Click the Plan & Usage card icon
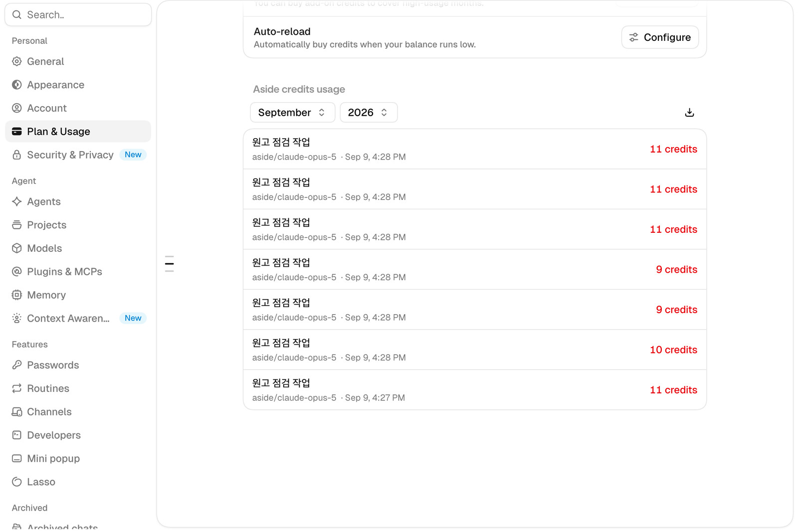Image resolution: width=798 pixels, height=532 pixels. (17, 132)
